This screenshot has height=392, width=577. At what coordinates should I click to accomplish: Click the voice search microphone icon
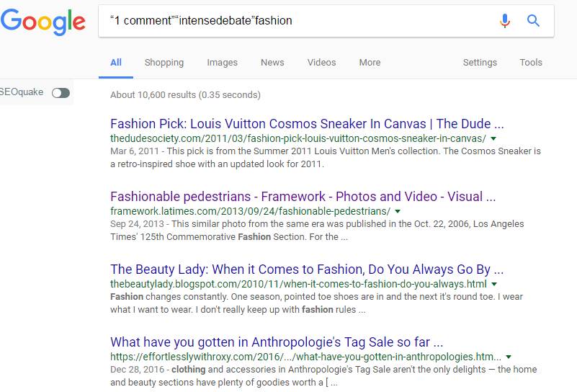point(505,21)
